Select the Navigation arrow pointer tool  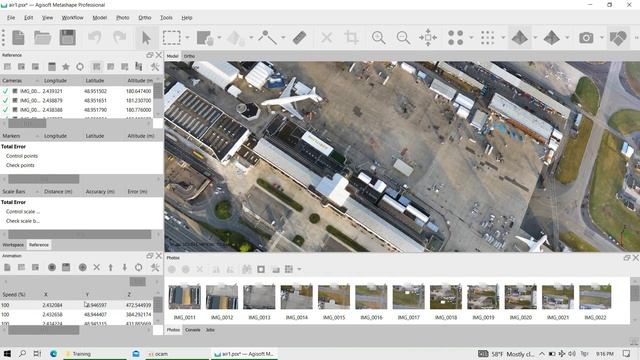coord(146,38)
